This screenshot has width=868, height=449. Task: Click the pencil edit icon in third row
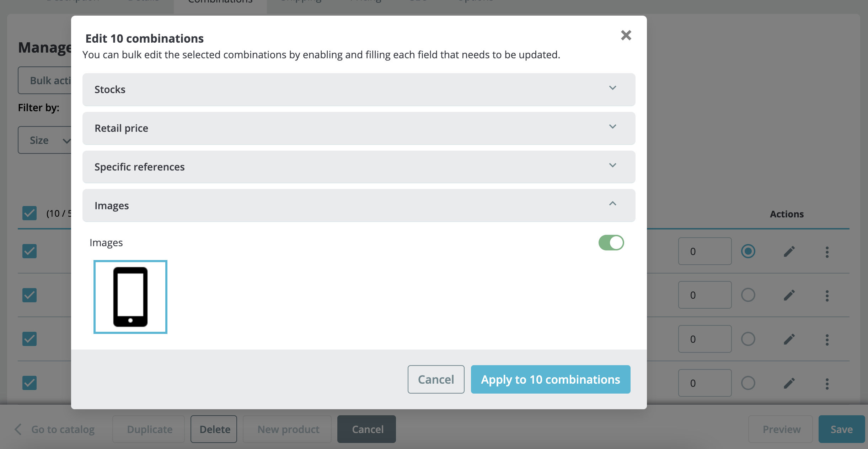(789, 339)
